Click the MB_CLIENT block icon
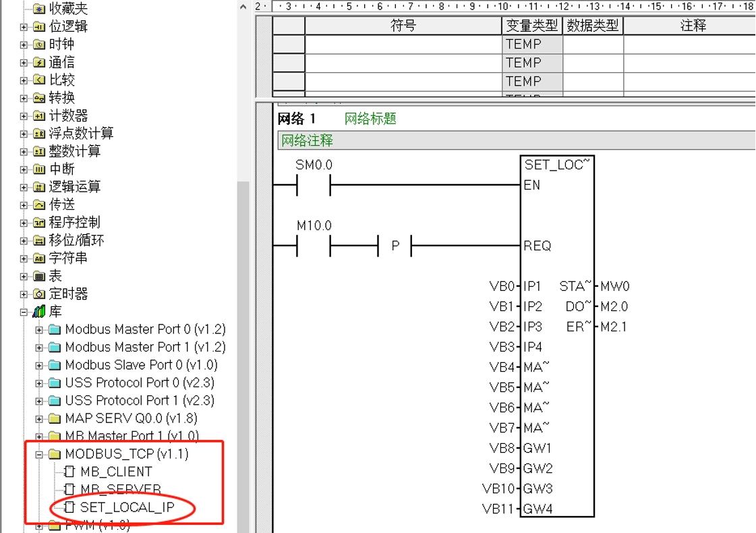 pyautogui.click(x=69, y=472)
